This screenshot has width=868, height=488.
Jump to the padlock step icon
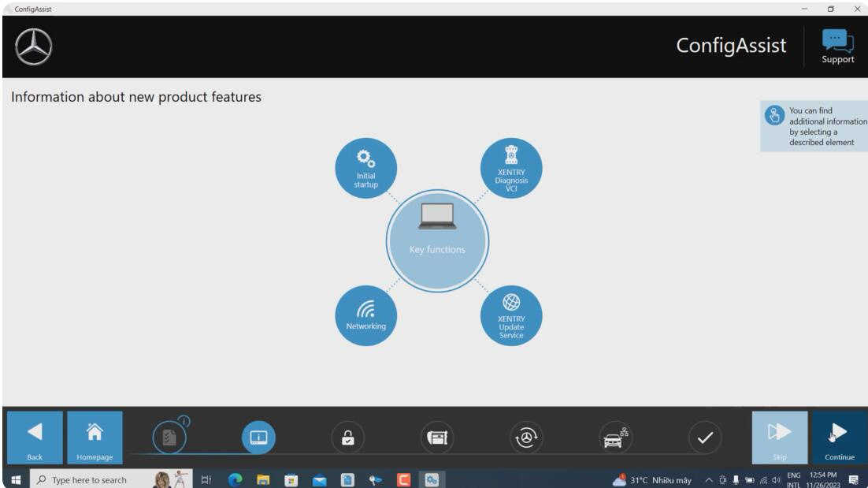pos(347,438)
